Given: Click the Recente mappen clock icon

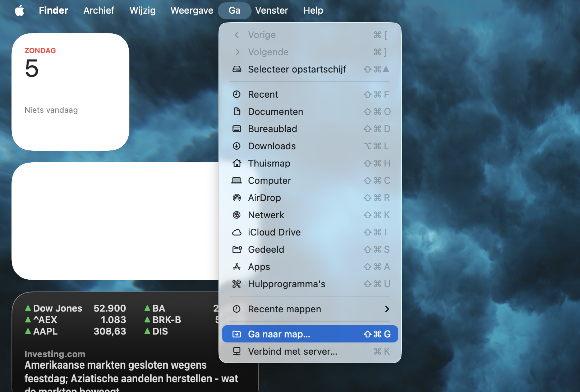Looking at the screenshot, I should point(236,309).
